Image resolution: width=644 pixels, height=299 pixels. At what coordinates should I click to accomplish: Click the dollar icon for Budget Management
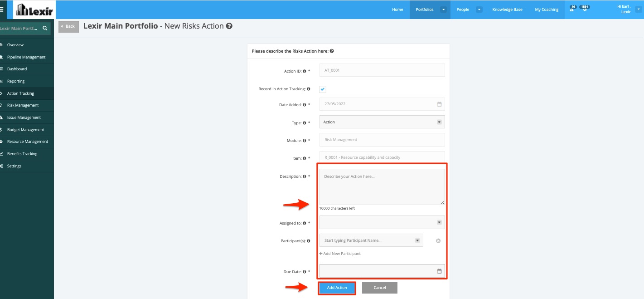(2, 129)
